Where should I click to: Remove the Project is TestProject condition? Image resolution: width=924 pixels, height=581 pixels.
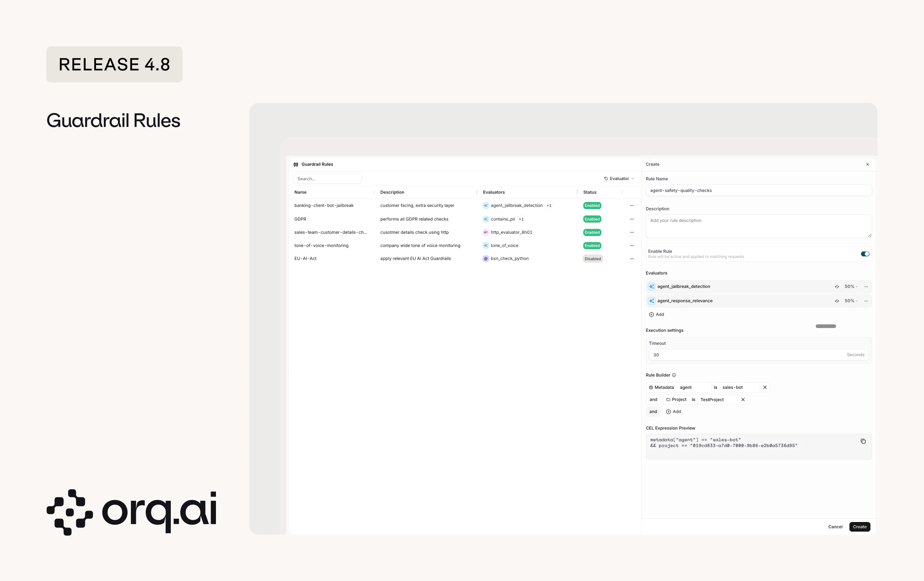coord(743,400)
